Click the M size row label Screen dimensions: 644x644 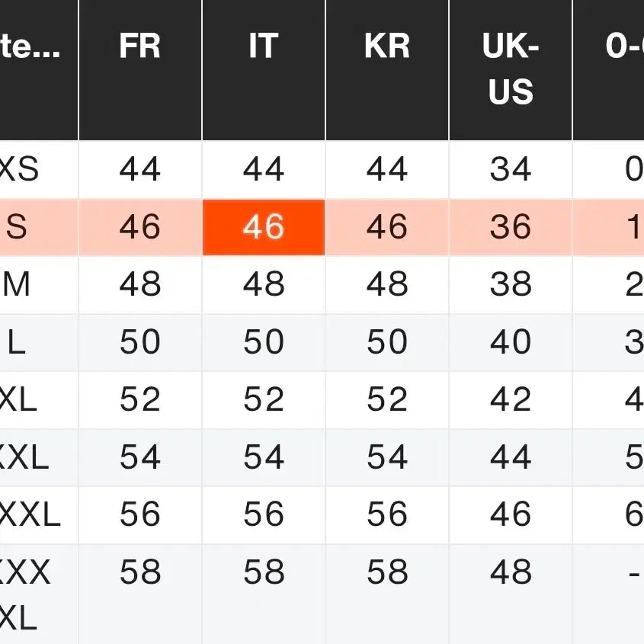click(x=17, y=285)
